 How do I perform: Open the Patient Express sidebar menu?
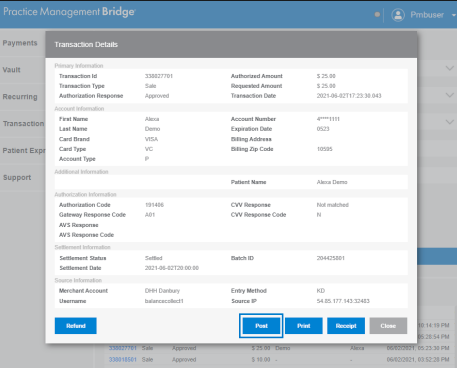coord(24,151)
